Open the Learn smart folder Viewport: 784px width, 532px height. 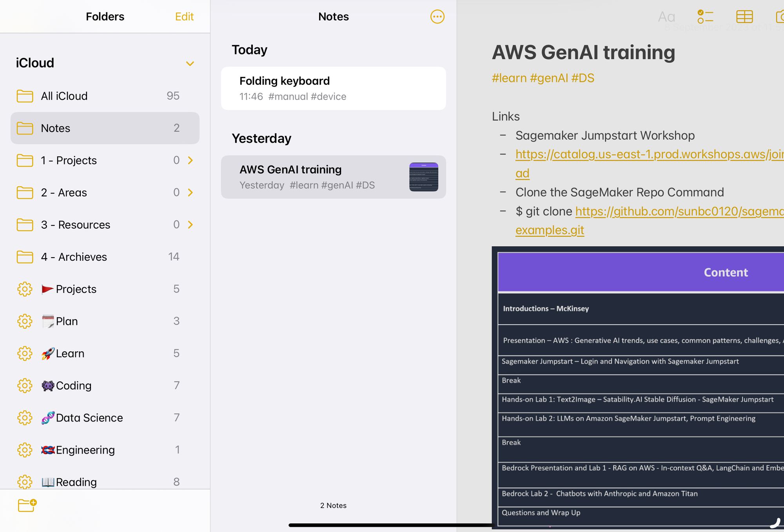coord(70,353)
